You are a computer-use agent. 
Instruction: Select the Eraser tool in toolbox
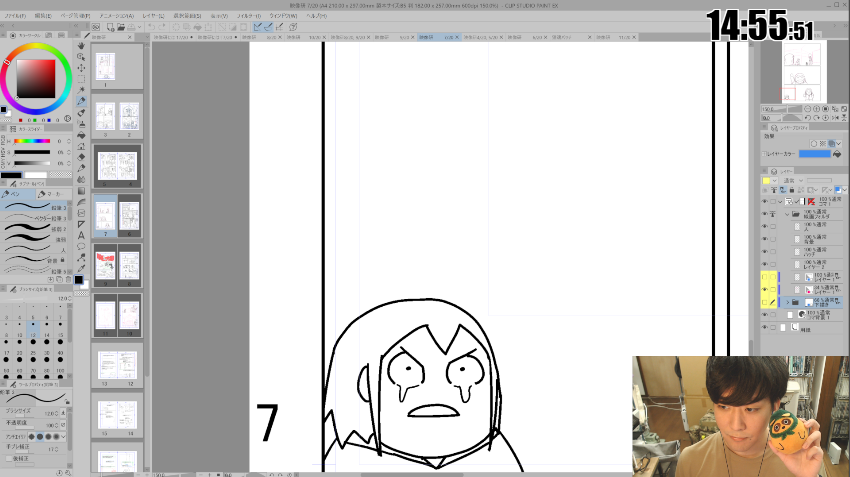[81, 157]
